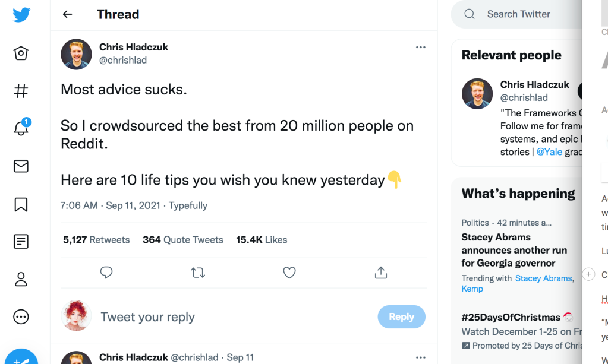This screenshot has height=364, width=608.
Task: Go back using the arrow above Thread
Action: point(67,14)
